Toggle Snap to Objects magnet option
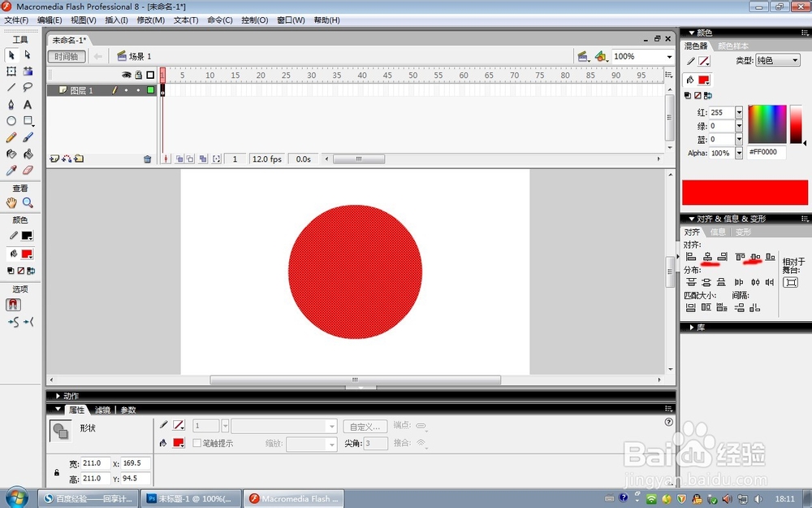 click(14, 304)
